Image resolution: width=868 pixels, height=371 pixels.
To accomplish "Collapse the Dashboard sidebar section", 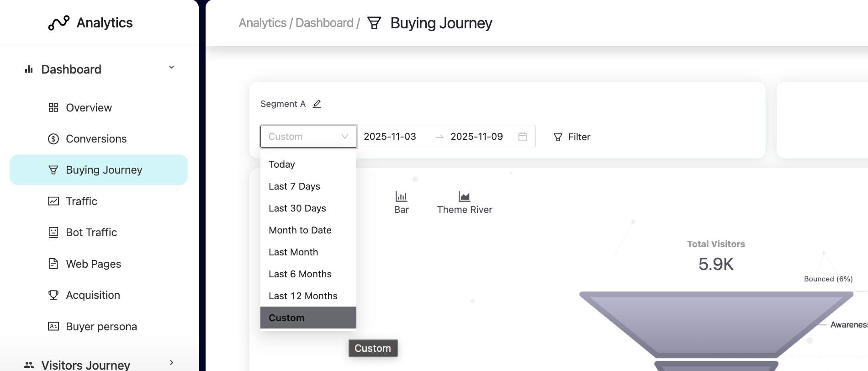I will pos(171,68).
